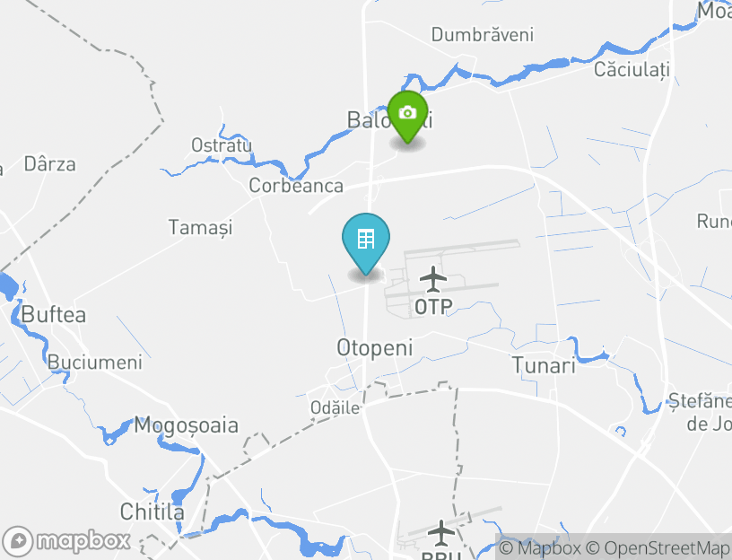
Task: Click the Dumbrăveni place label
Action: [x=483, y=35]
